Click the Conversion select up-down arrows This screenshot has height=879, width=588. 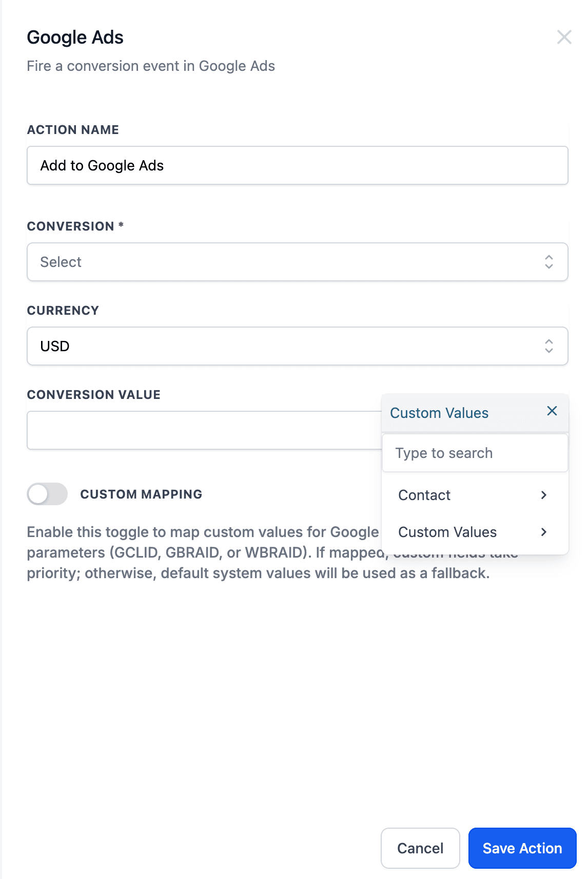coord(549,262)
